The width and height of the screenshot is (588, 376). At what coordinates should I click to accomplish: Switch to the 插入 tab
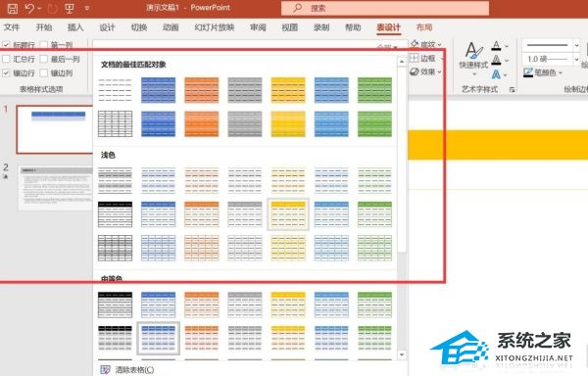click(75, 27)
